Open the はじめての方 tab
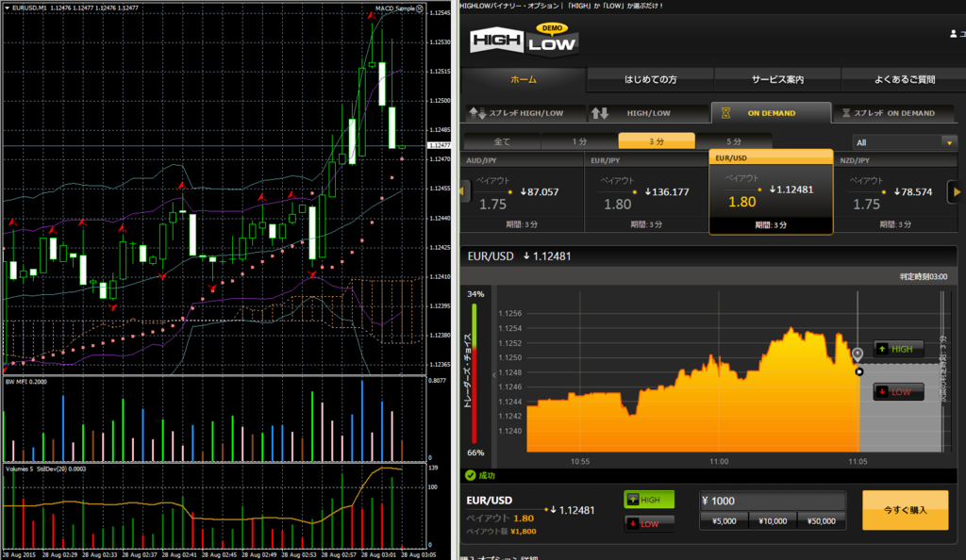The image size is (966, 560). [x=651, y=79]
